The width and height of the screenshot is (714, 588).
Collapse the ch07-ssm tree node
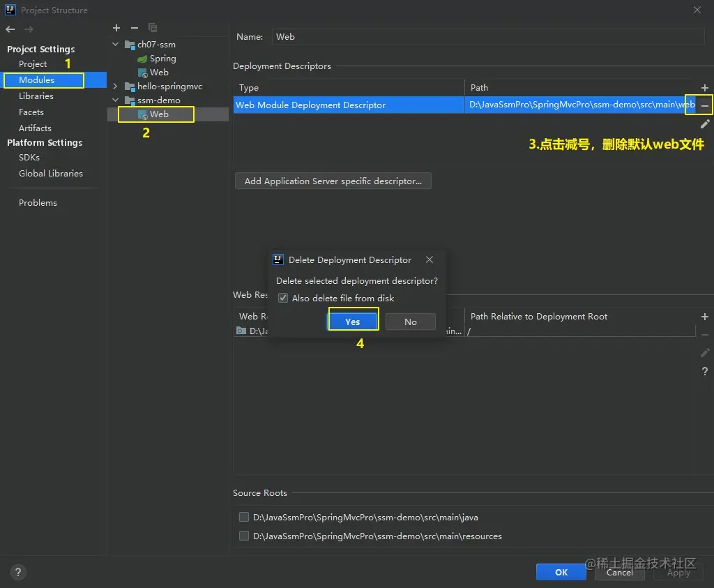[116, 44]
